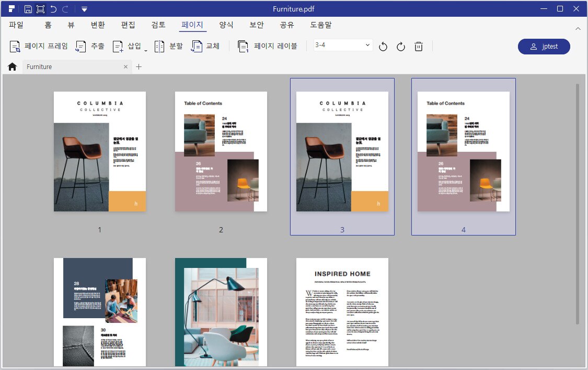Open the 파일 menu
This screenshot has height=370, width=588.
16,25
